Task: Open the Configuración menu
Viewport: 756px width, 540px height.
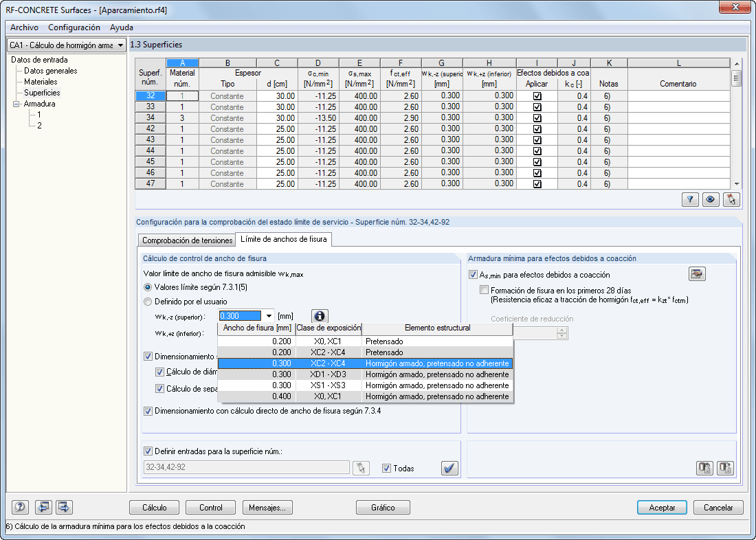Action: (74, 27)
